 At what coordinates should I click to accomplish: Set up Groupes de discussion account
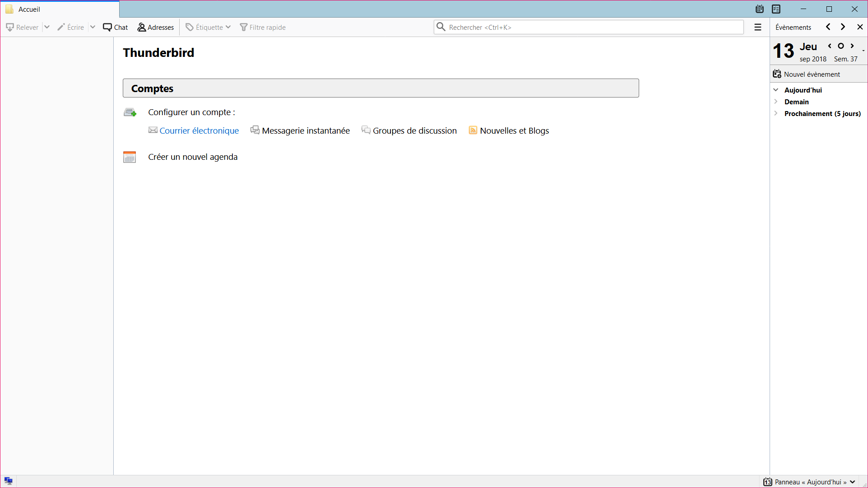pyautogui.click(x=415, y=130)
